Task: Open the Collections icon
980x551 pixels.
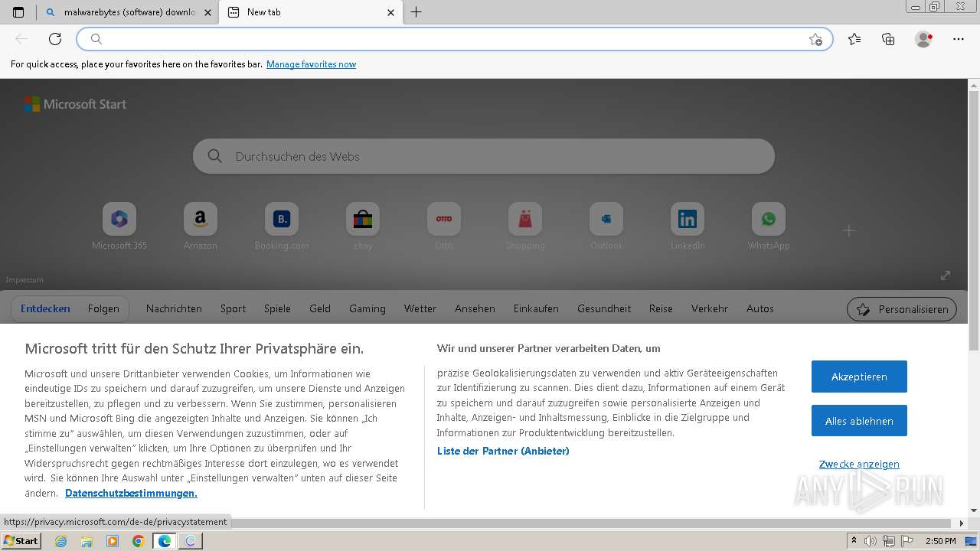Action: click(x=888, y=39)
